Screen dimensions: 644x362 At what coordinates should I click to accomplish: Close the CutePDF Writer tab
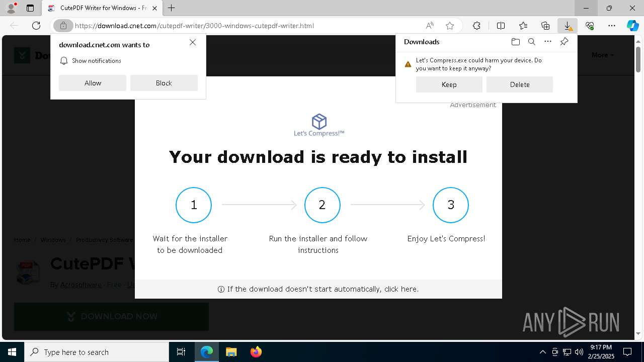pyautogui.click(x=155, y=8)
